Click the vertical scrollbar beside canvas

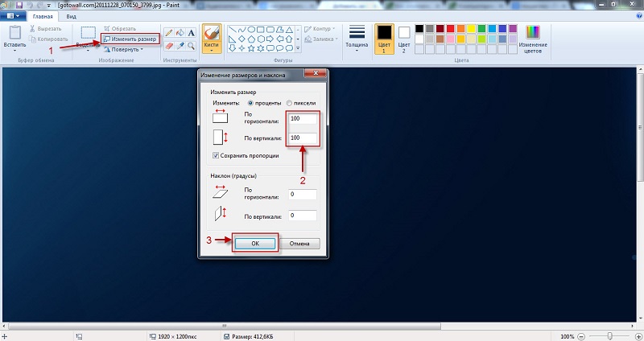(x=640, y=127)
